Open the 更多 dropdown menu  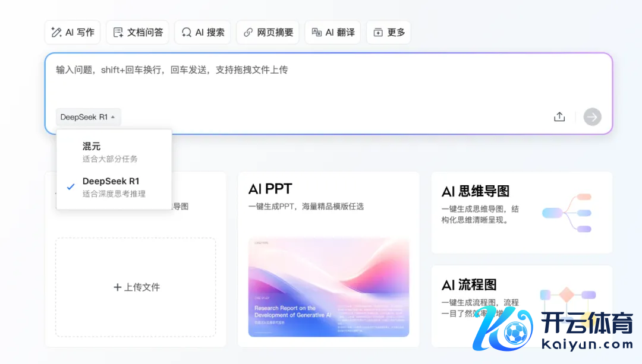click(x=388, y=32)
